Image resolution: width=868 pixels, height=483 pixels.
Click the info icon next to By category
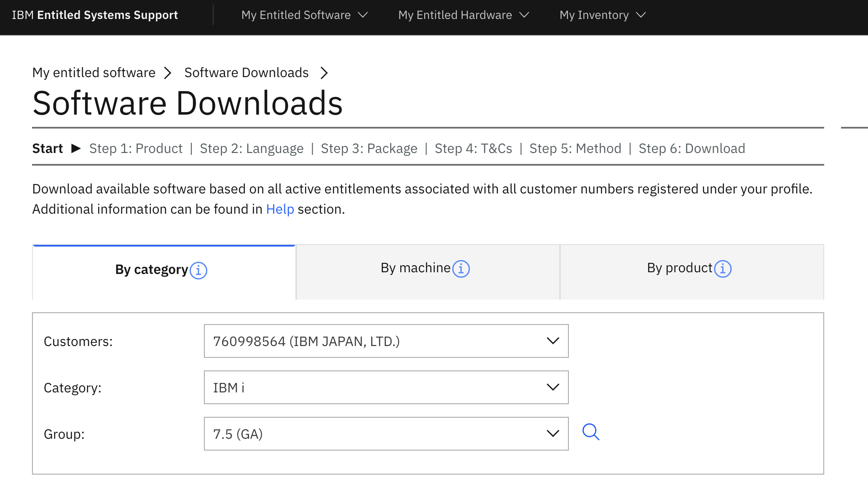pyautogui.click(x=198, y=271)
